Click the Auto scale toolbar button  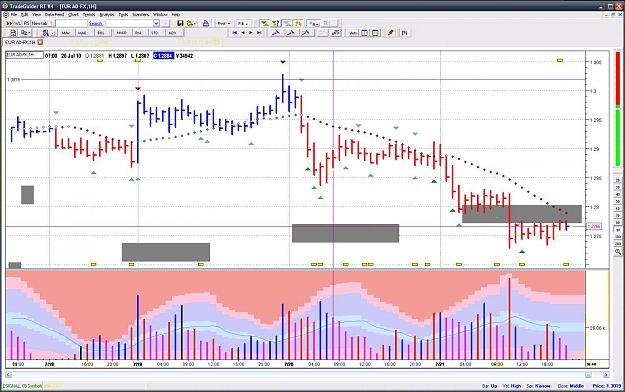point(353,33)
